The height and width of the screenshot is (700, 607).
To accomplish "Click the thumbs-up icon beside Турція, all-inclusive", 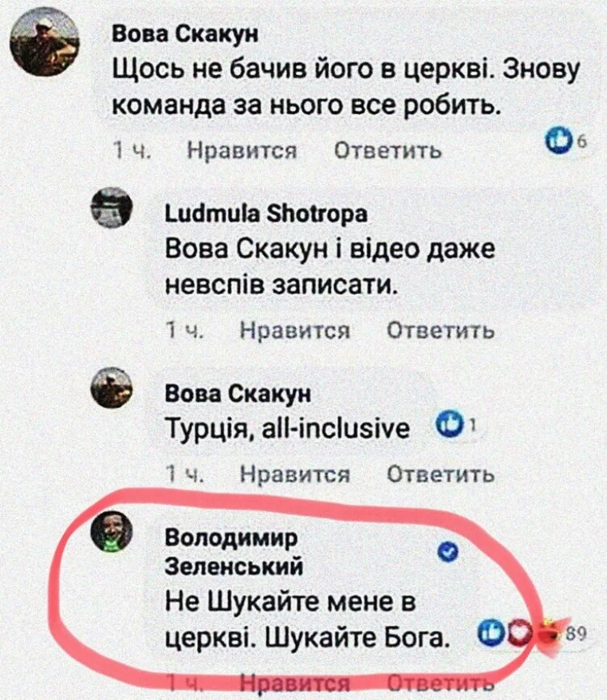I will tap(449, 425).
